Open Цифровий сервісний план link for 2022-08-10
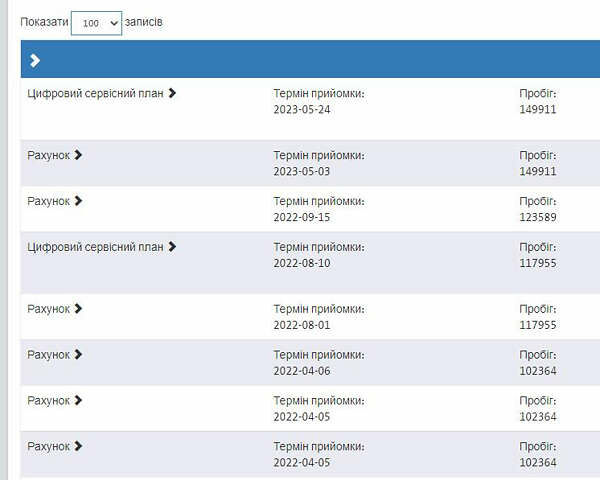Screen dimensions: 600x480 coord(95,247)
